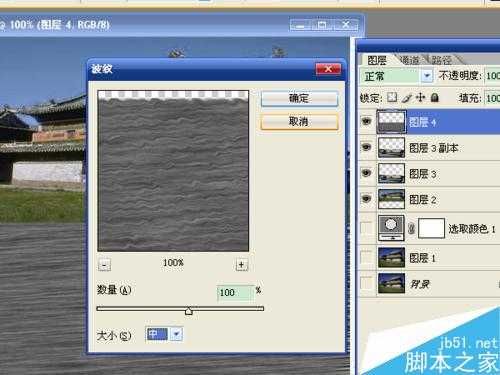The width and height of the screenshot is (500, 375).
Task: Select the 选取颜色 1 adjustment layer icon
Action: (391, 228)
